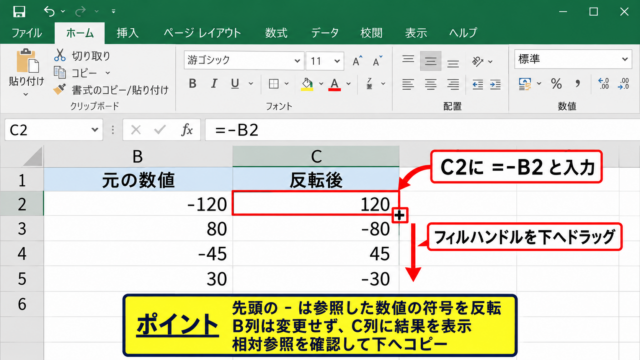Click the Undo arrow icon

tap(49, 11)
